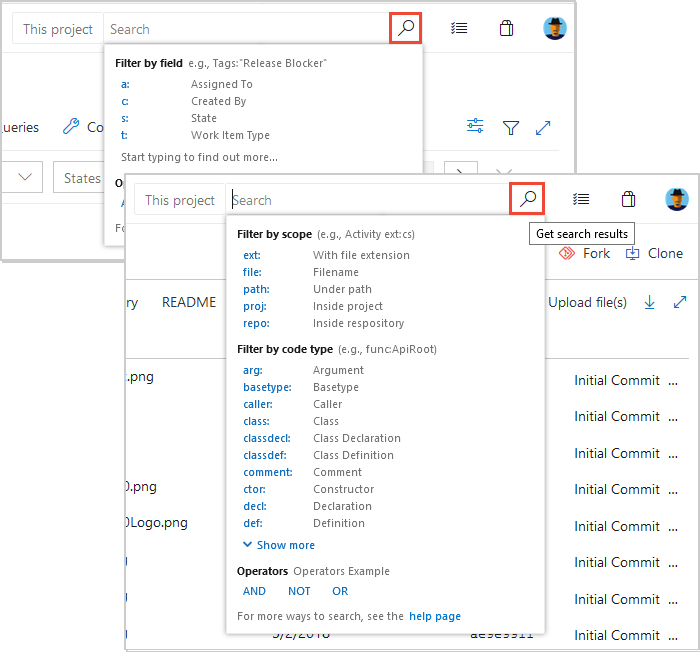The image size is (700, 652).
Task: Open the marketplace bag icon in back window
Action: pos(506,28)
